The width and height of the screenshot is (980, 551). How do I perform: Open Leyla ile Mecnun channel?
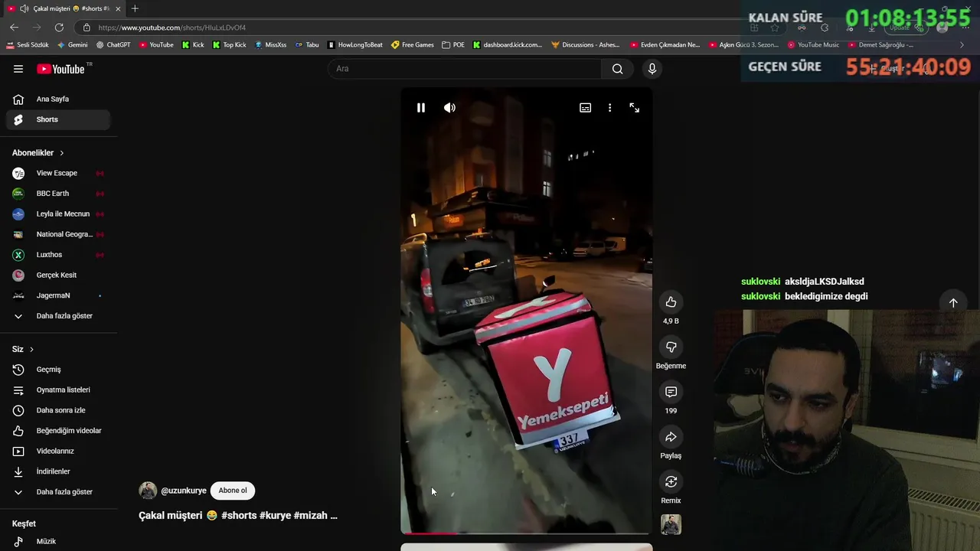58,214
